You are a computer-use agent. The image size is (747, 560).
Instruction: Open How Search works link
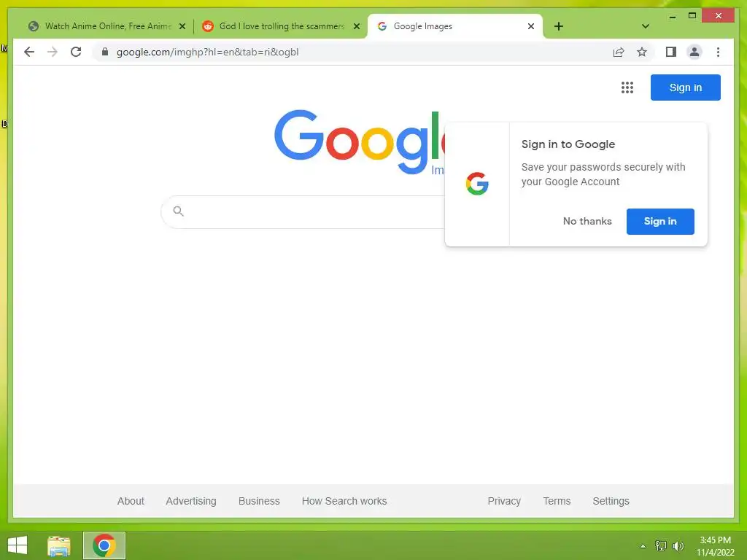coord(344,501)
